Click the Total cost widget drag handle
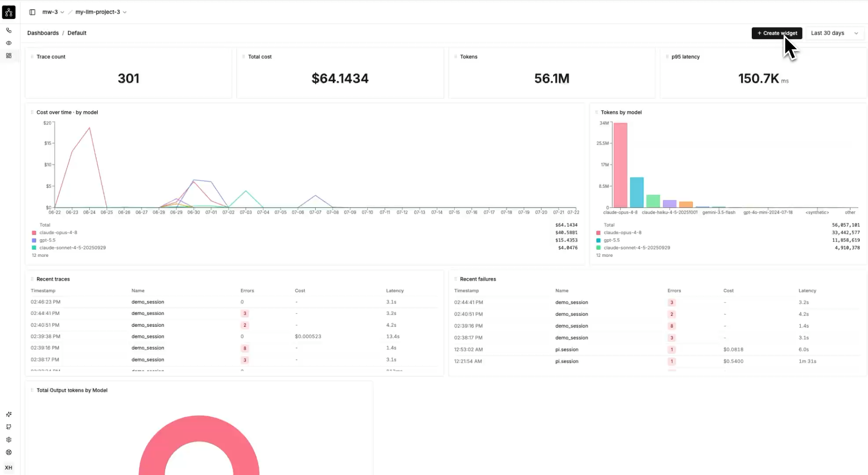Image resolution: width=868 pixels, height=475 pixels. tap(243, 57)
